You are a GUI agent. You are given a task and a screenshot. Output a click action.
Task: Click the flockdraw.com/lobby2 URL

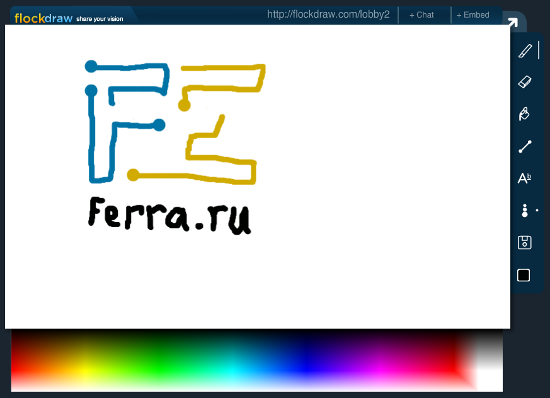point(328,14)
